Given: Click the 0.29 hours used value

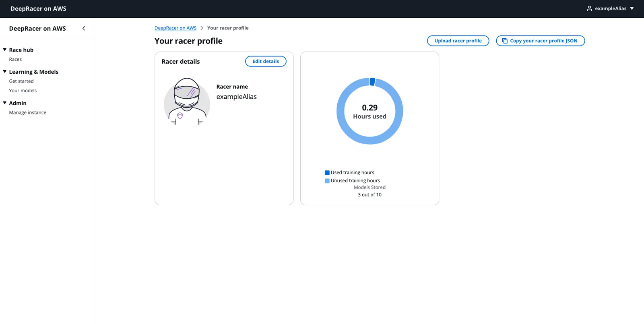Looking at the screenshot, I should [x=370, y=108].
